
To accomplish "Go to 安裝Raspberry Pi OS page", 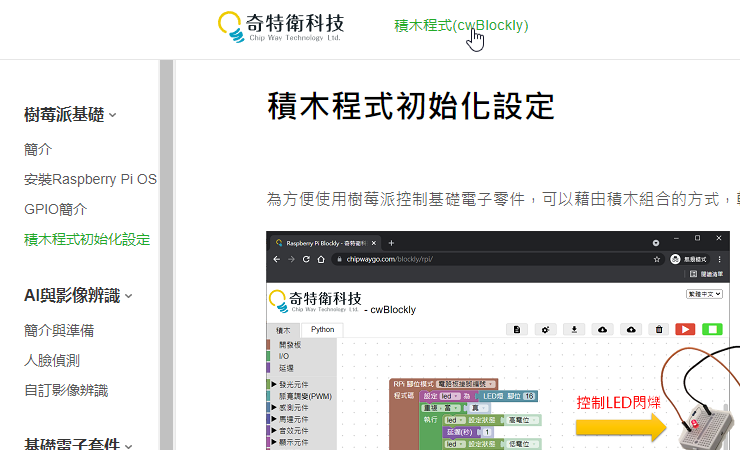I will (90, 179).
